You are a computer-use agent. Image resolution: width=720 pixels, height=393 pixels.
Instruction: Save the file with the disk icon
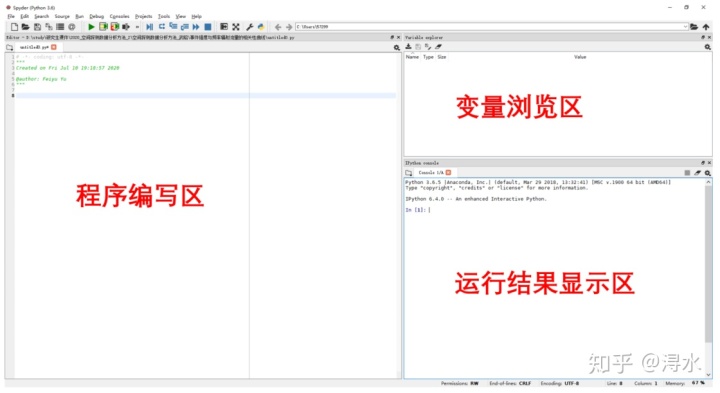pos(38,27)
